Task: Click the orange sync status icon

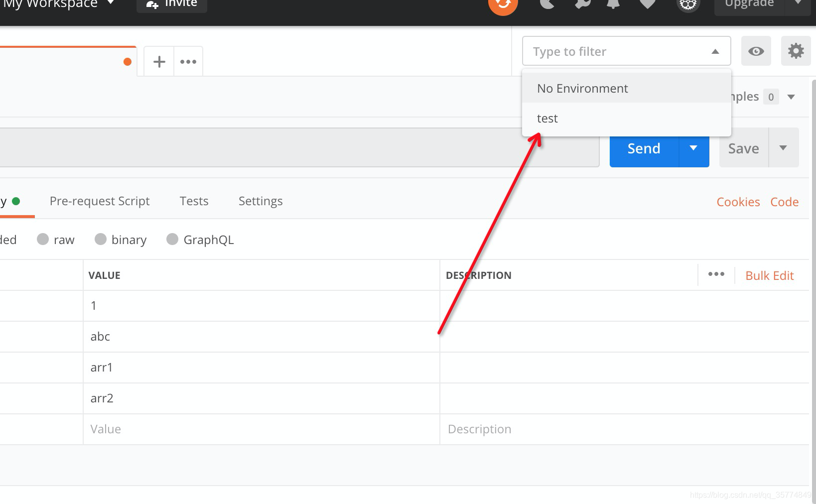Action: coord(503,5)
